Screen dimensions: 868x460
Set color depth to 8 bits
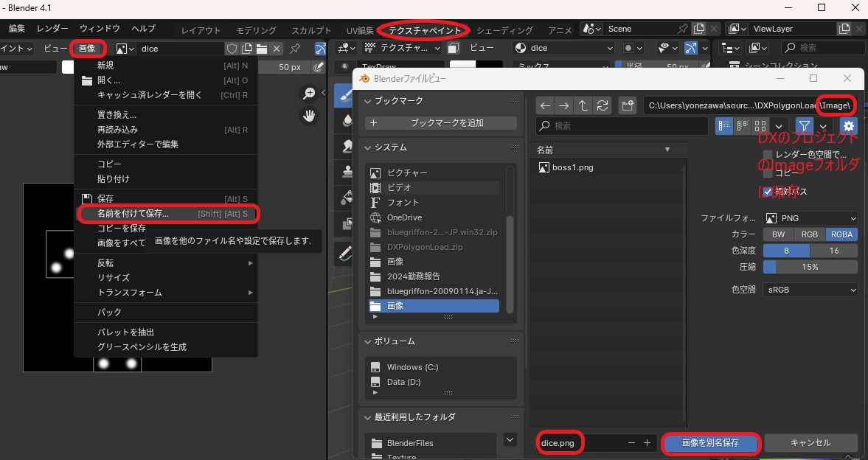[x=786, y=251]
